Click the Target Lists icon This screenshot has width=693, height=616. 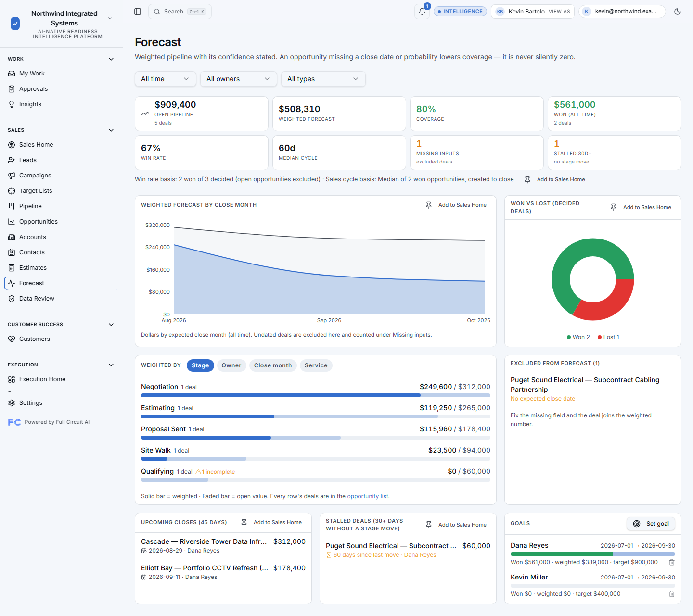tap(12, 191)
